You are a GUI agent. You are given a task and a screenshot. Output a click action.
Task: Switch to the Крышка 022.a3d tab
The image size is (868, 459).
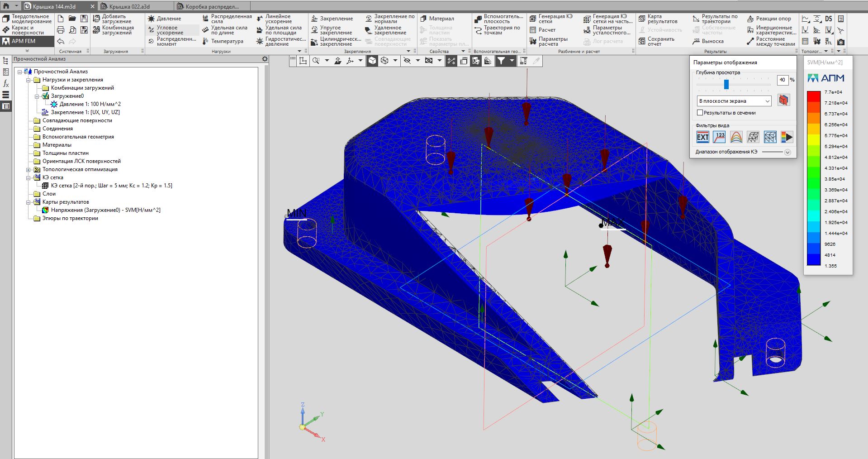coord(130,6)
